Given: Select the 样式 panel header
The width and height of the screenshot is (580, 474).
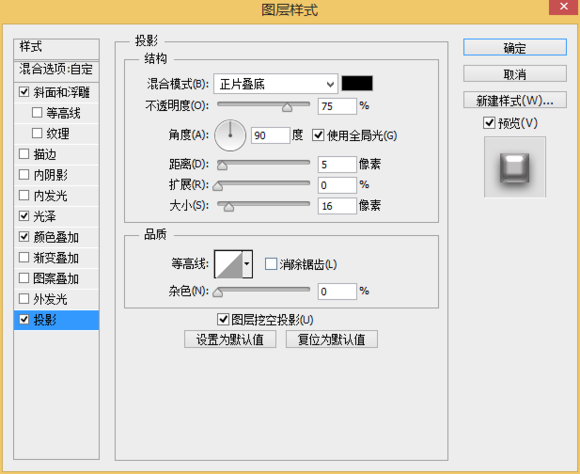Looking at the screenshot, I should [56, 48].
